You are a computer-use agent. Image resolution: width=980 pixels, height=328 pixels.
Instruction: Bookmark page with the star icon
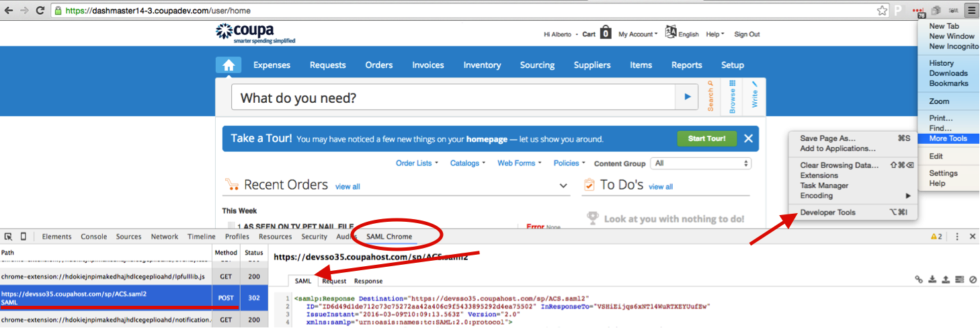883,11
